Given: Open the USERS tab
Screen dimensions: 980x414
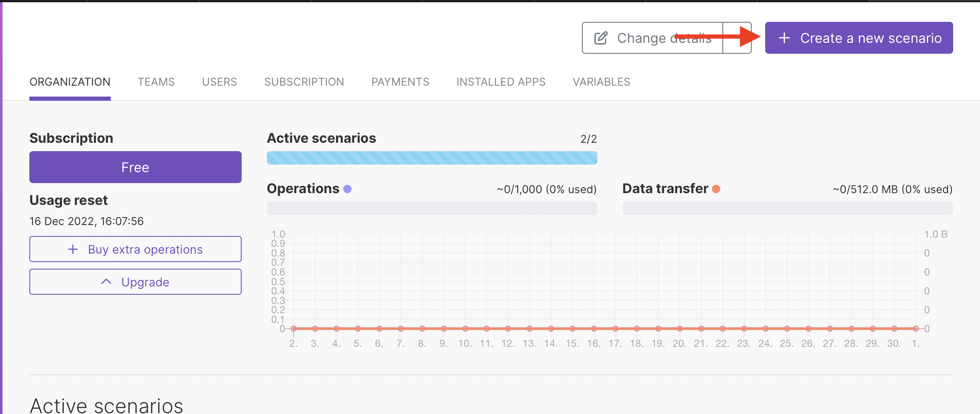Looking at the screenshot, I should 219,82.
